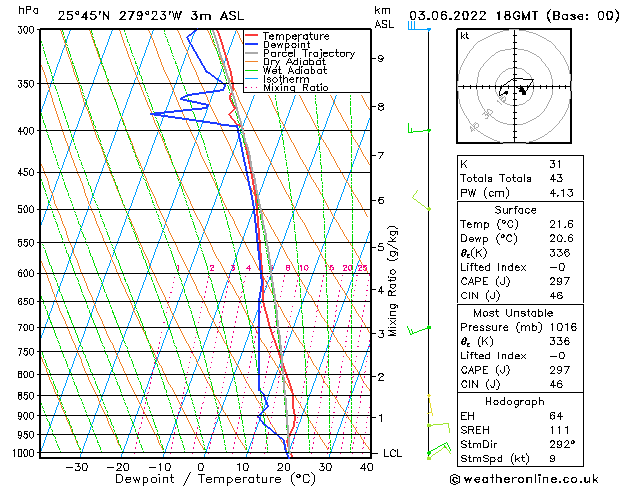Click the Isotherm legend entry
The height and width of the screenshot is (486, 629).
point(277,79)
